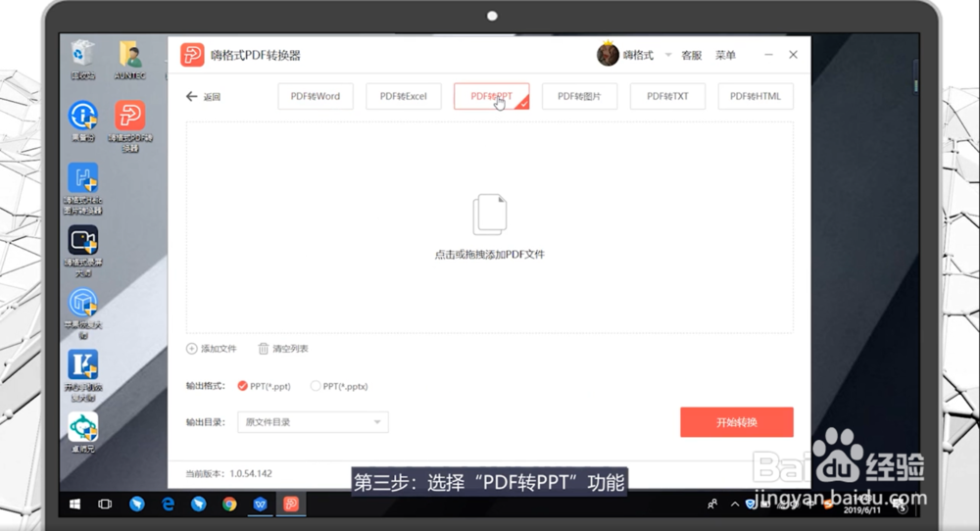Click the plus icon beside 添加文件
This screenshot has width=980, height=531.
click(192, 349)
